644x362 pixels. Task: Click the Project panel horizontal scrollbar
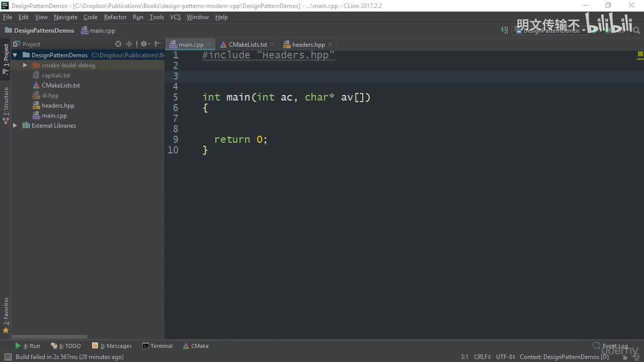tap(49, 337)
